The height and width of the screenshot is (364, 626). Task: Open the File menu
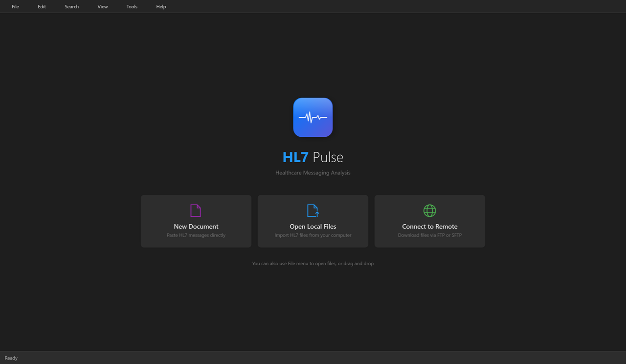(x=16, y=7)
